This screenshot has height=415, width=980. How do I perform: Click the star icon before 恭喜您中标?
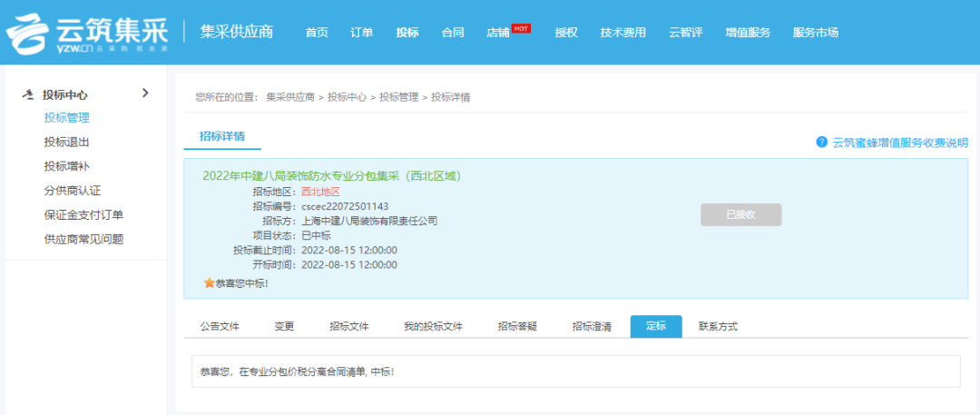tap(210, 283)
